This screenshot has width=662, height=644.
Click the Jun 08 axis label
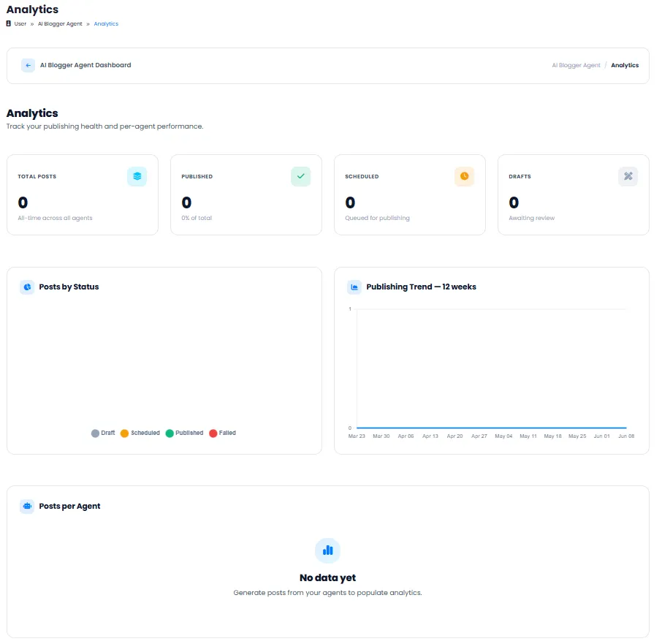(x=626, y=436)
